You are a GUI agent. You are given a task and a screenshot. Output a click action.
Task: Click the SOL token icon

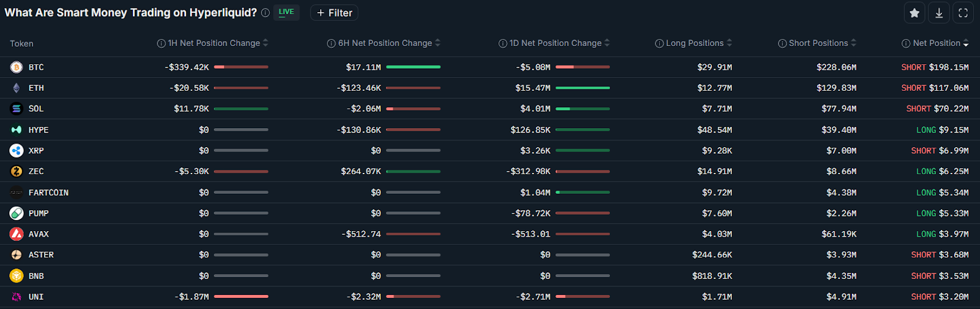tap(17, 109)
